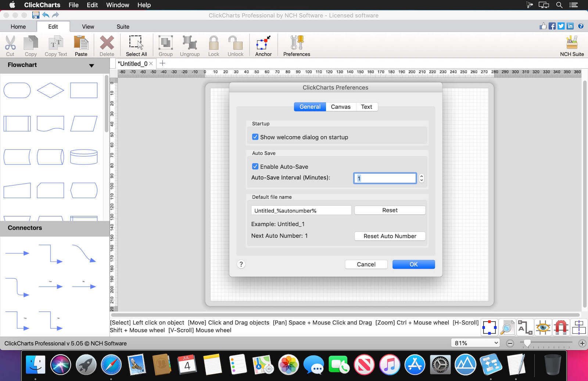Screen dimensions: 588x381
Task: Click the zoom slider handle
Action: [527, 343]
